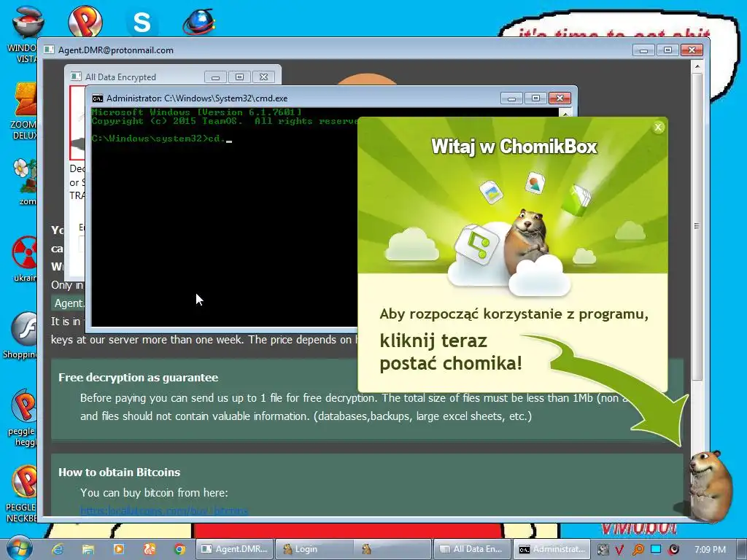This screenshot has height=560, width=747.
Task: Open the Windows Start menu
Action: 19,548
